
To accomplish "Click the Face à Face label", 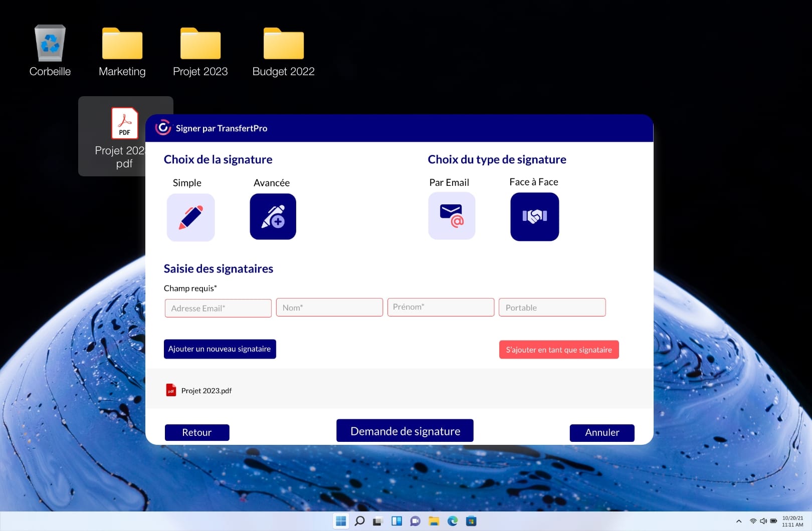I will click(x=534, y=182).
